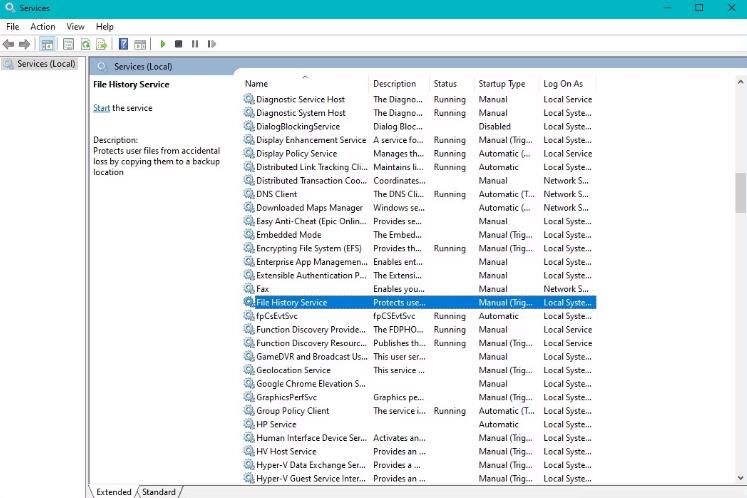Click the scrollbar up arrow in services list
Screen dimensions: 747x498
tap(740, 82)
